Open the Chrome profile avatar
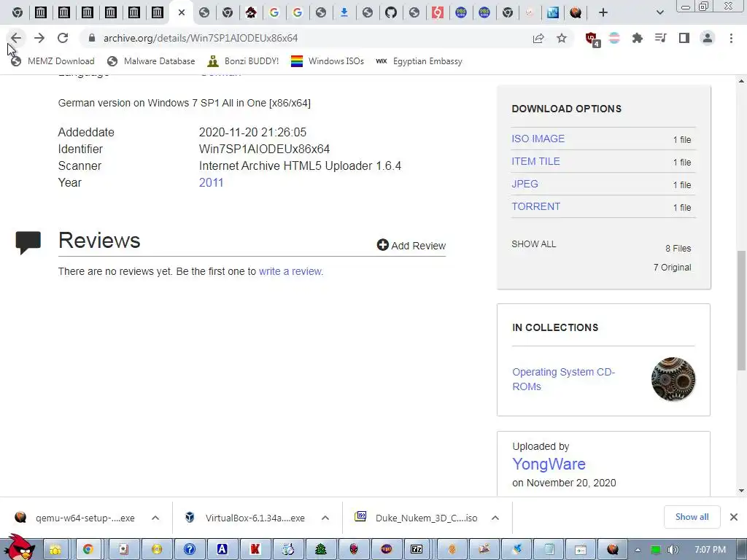The width and height of the screenshot is (747, 560). [x=708, y=38]
